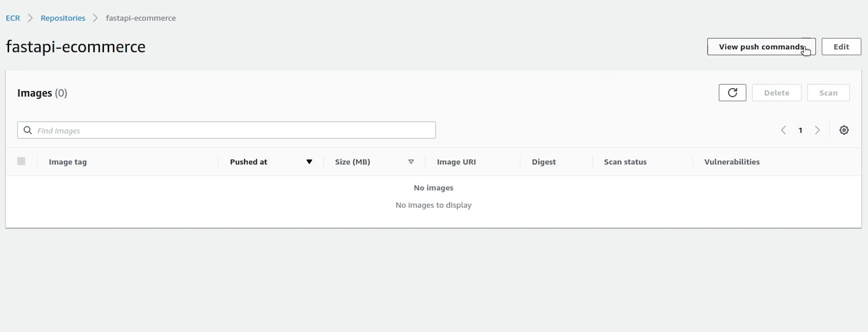
Task: Go to previous page arrow
Action: coord(783,130)
